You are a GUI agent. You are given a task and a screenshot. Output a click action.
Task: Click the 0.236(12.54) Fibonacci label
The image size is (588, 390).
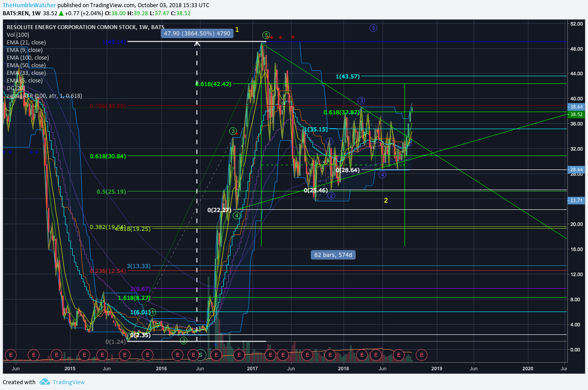tap(108, 271)
